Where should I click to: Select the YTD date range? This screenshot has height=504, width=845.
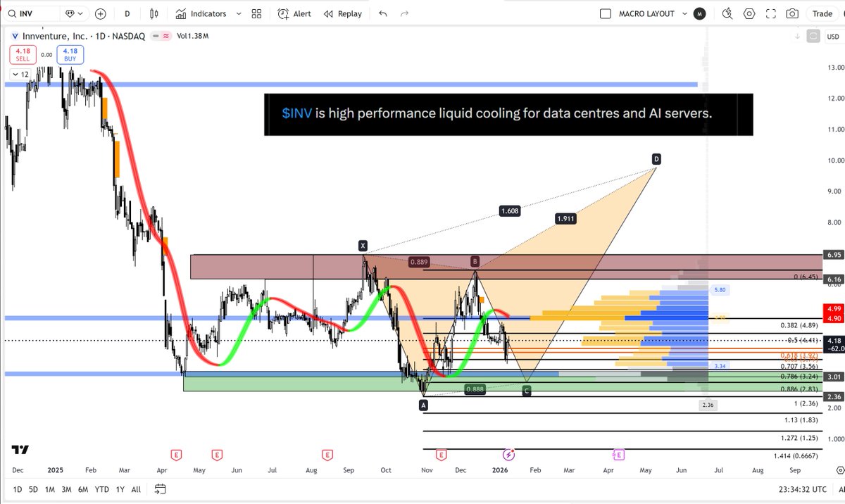pyautogui.click(x=101, y=489)
